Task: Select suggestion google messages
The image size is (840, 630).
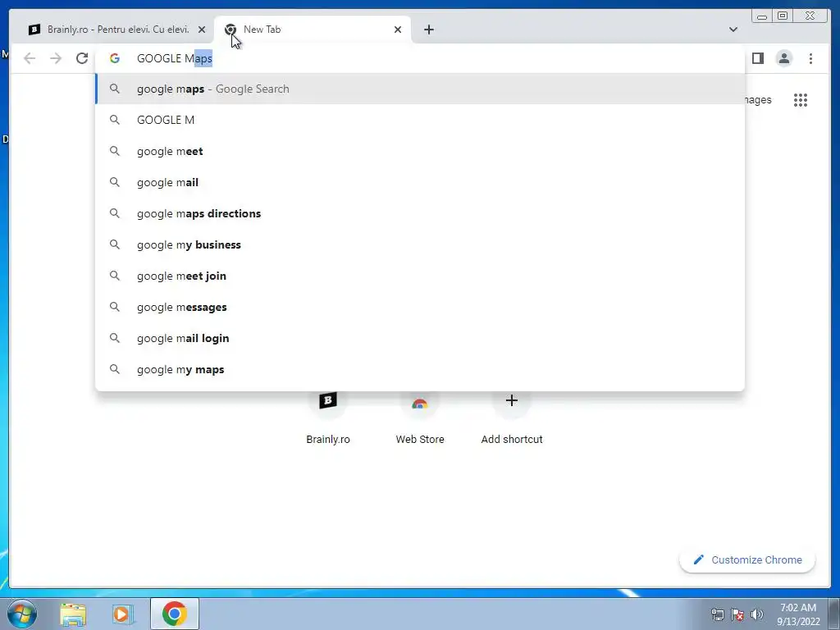Action: click(x=420, y=307)
